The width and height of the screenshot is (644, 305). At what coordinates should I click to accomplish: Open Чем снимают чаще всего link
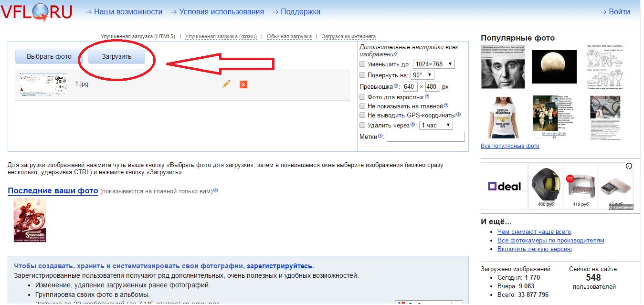tap(534, 232)
